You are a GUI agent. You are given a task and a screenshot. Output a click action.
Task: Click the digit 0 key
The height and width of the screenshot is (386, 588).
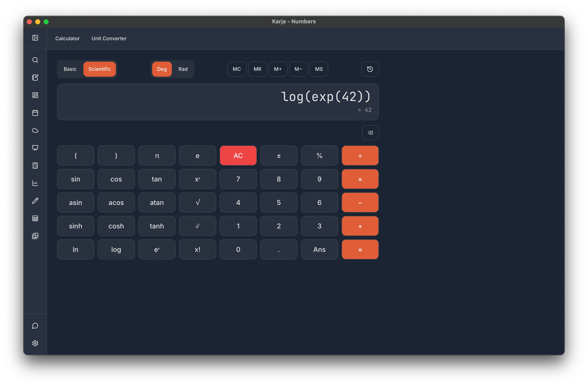pyautogui.click(x=238, y=250)
